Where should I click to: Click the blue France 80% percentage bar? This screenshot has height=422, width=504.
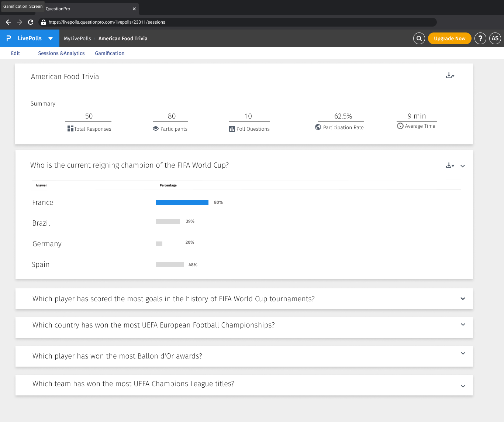click(x=182, y=202)
